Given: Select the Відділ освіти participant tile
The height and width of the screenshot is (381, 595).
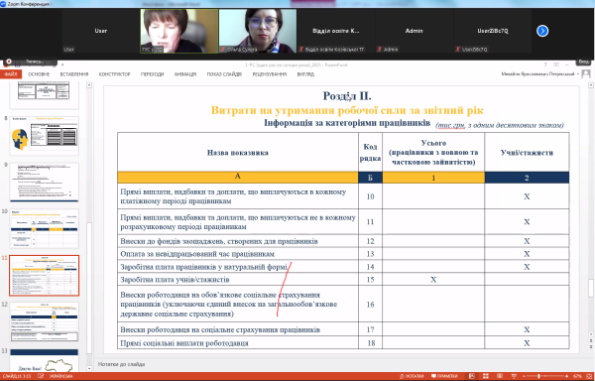Looking at the screenshot, I should (x=336, y=31).
